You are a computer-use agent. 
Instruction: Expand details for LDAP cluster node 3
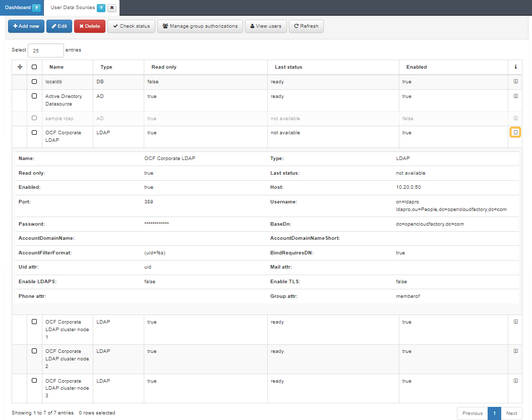[x=515, y=381]
